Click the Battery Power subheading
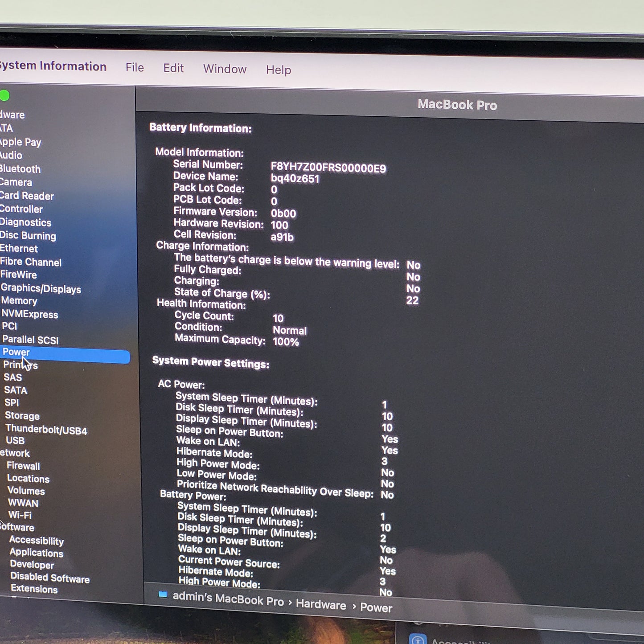 [x=193, y=495]
